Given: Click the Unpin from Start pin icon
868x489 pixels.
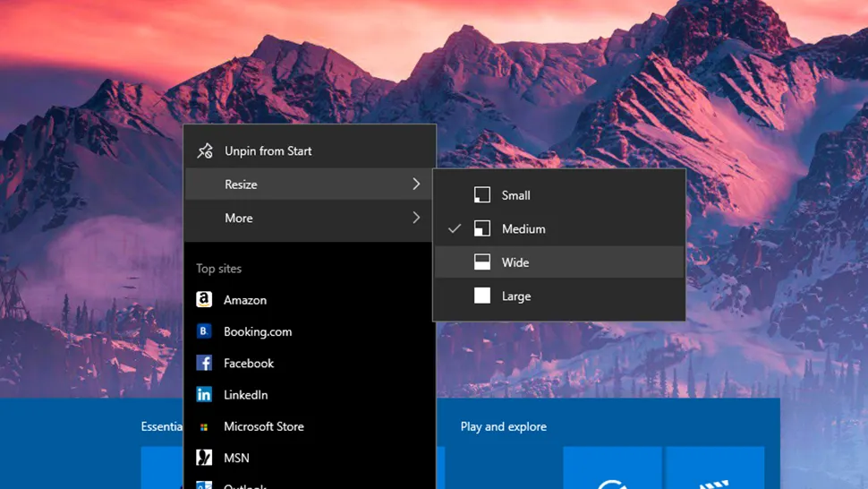Looking at the screenshot, I should click(205, 150).
